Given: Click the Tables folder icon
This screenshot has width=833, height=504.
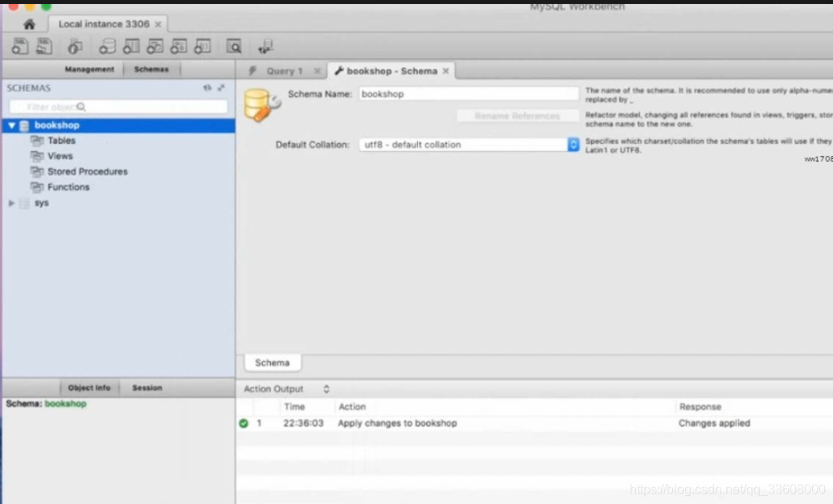Looking at the screenshot, I should click(37, 141).
